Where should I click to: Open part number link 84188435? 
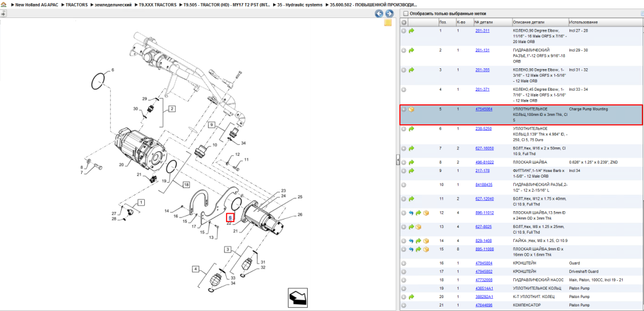[x=484, y=185]
